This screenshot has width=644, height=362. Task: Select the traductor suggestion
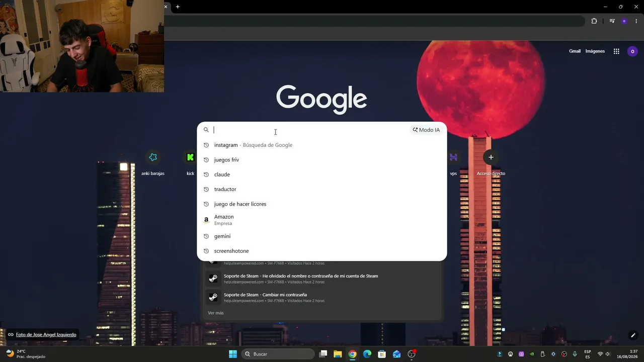[x=322, y=189]
